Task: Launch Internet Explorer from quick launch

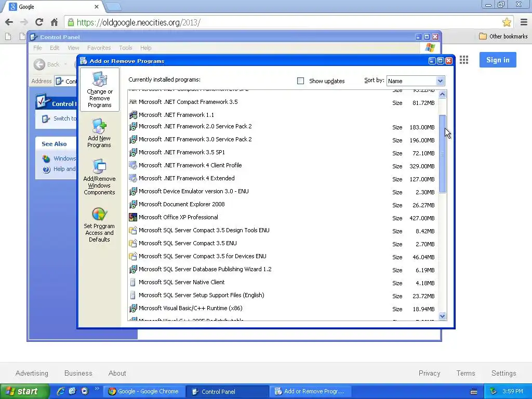Action: (61, 391)
